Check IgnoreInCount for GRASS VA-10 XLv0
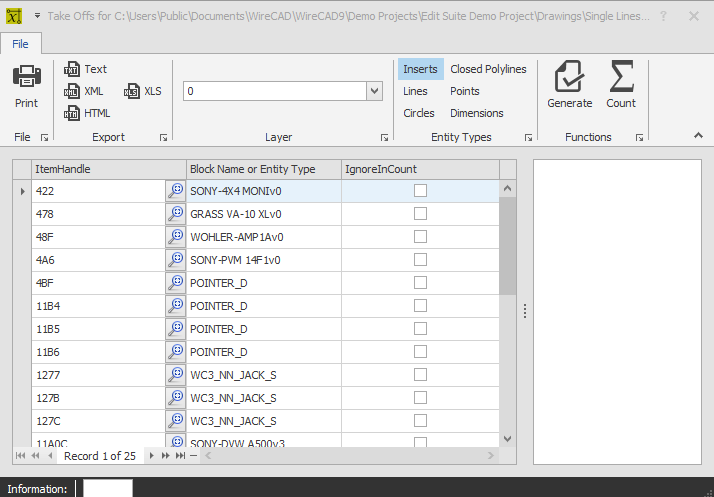This screenshot has width=714, height=497. click(x=420, y=213)
